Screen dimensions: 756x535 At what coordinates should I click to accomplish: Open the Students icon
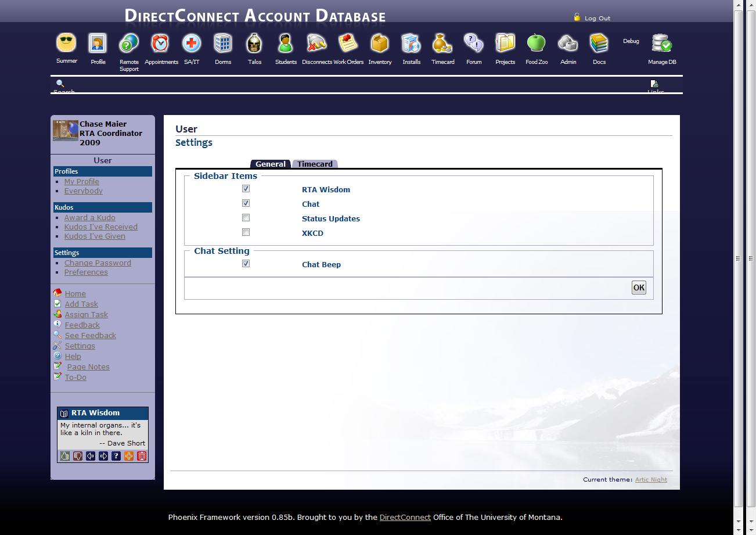(x=286, y=43)
